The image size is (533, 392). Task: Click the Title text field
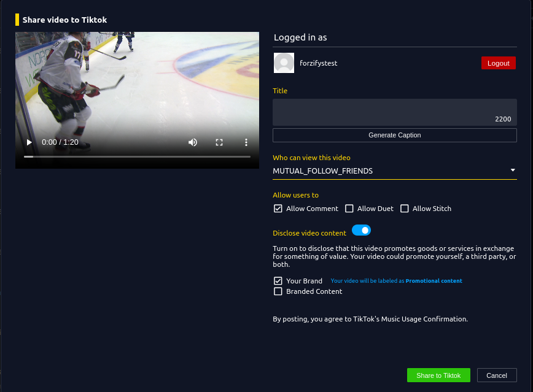click(394, 112)
